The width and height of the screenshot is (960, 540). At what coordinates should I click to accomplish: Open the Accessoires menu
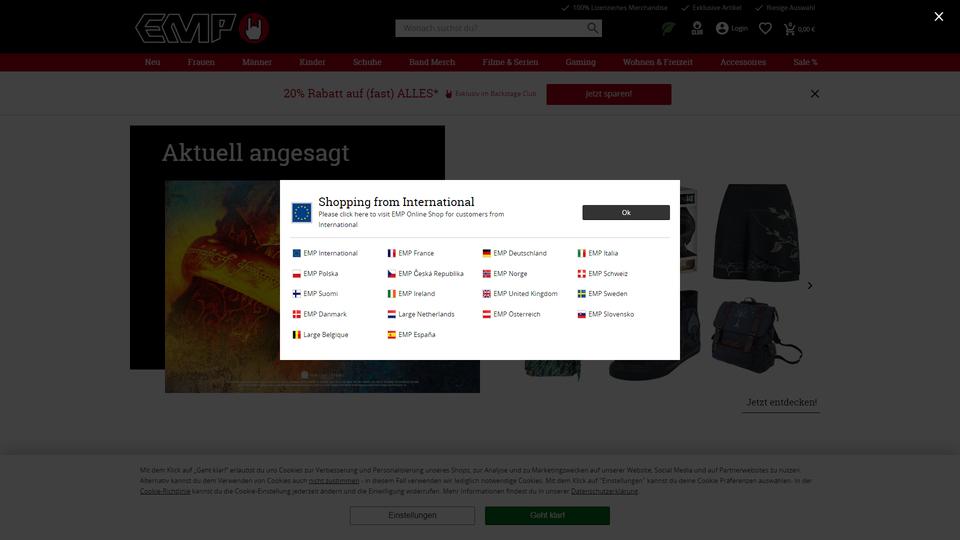pos(743,62)
